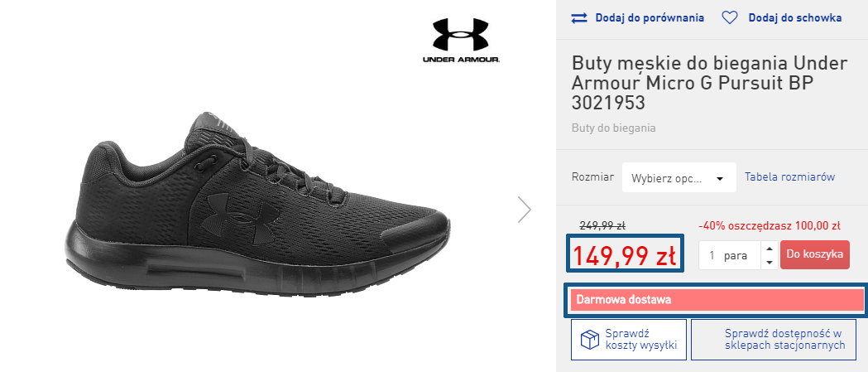Click the dropdown arrow beside Wybierz opcję
This screenshot has height=372, width=868.
pos(720,178)
